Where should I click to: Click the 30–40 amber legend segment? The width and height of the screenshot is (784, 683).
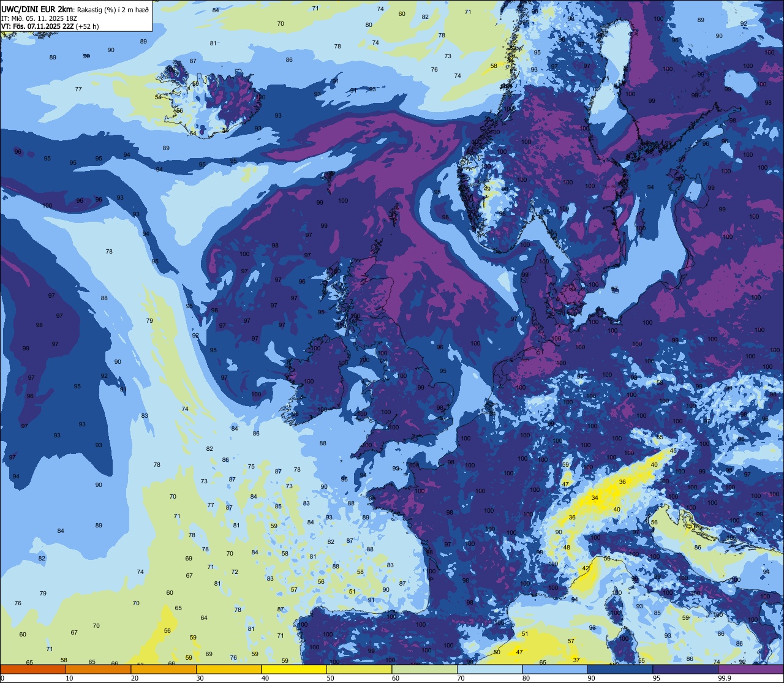[x=228, y=669]
